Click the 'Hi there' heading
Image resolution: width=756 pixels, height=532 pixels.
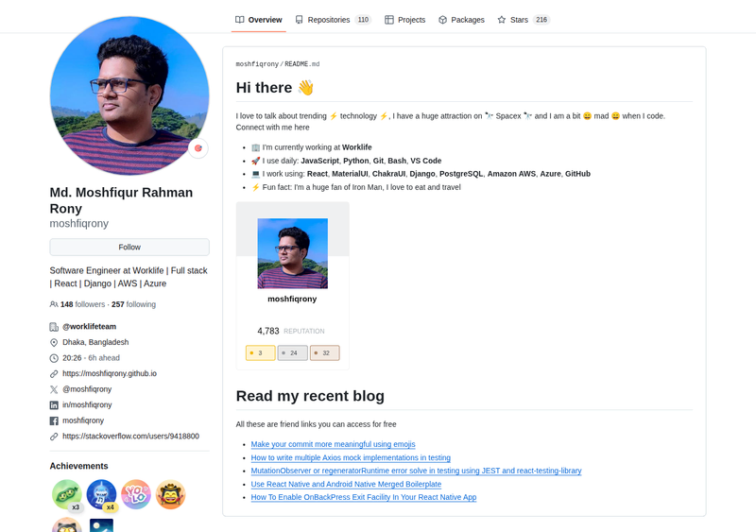(x=275, y=88)
